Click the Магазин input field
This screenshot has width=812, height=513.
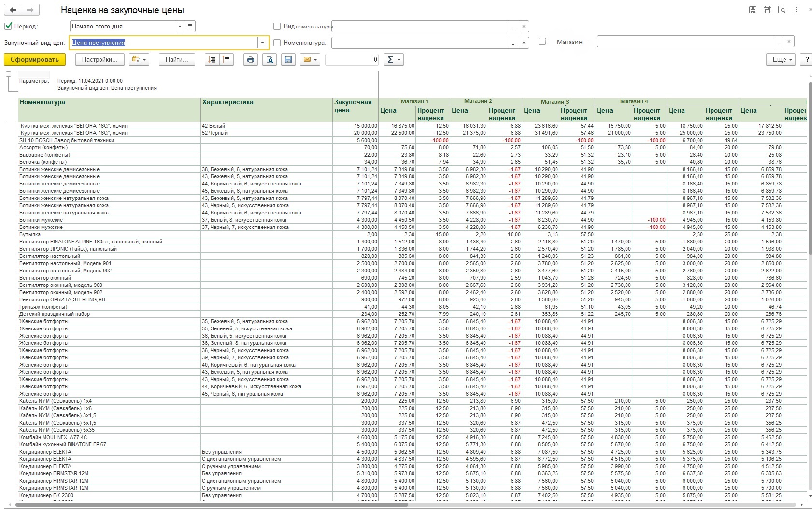[x=685, y=42]
